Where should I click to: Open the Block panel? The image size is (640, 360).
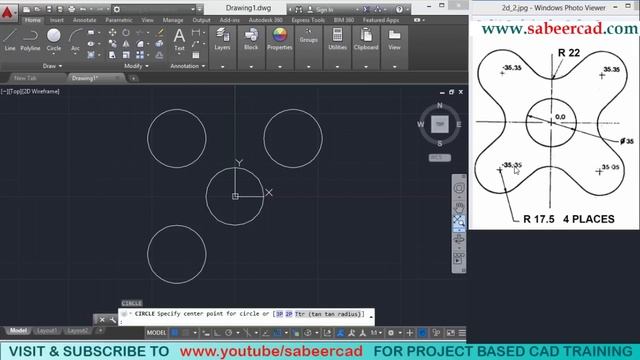251,40
